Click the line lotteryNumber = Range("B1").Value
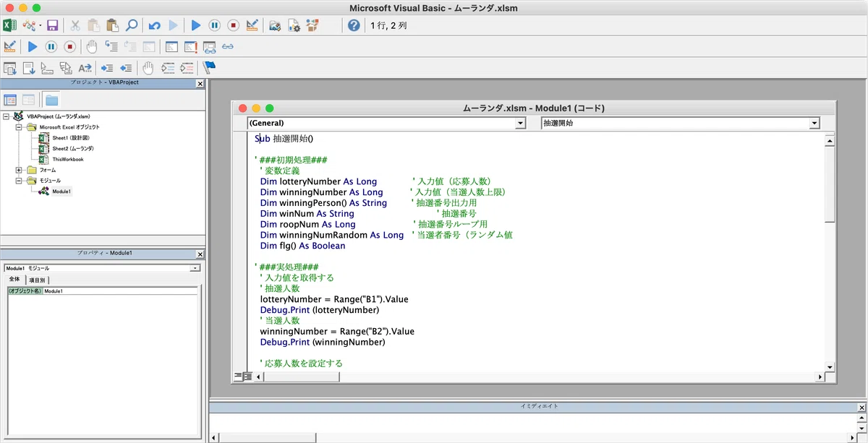Screen dimensions: 868x443 (x=335, y=299)
